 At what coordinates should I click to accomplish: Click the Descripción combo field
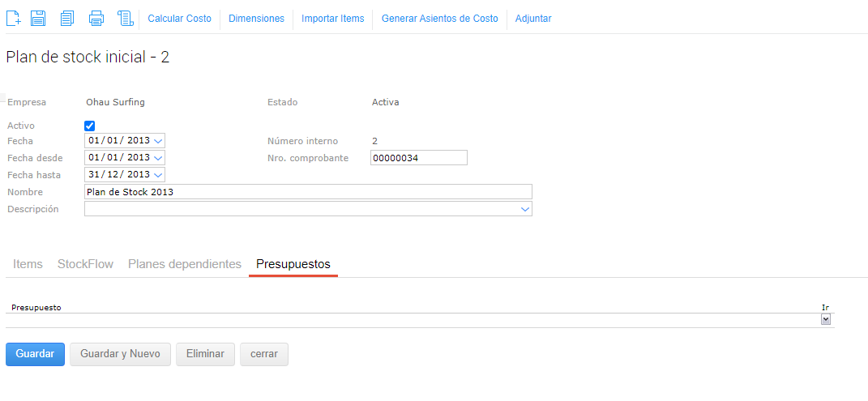(x=308, y=208)
